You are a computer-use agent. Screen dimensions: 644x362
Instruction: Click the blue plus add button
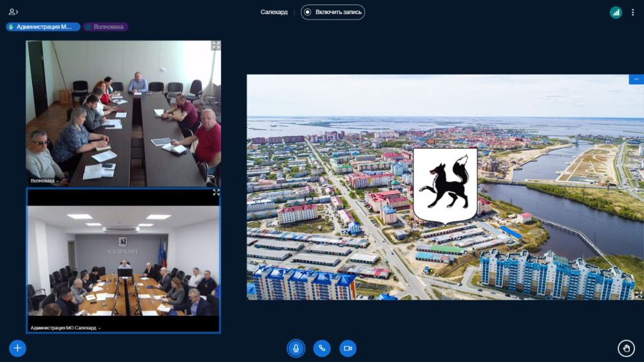(x=17, y=348)
